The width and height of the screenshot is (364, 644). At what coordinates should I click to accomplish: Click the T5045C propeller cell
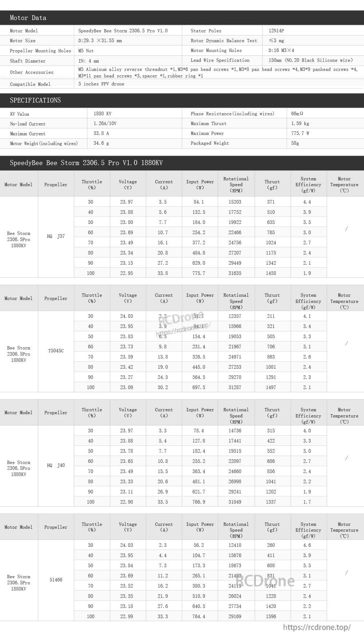click(56, 351)
